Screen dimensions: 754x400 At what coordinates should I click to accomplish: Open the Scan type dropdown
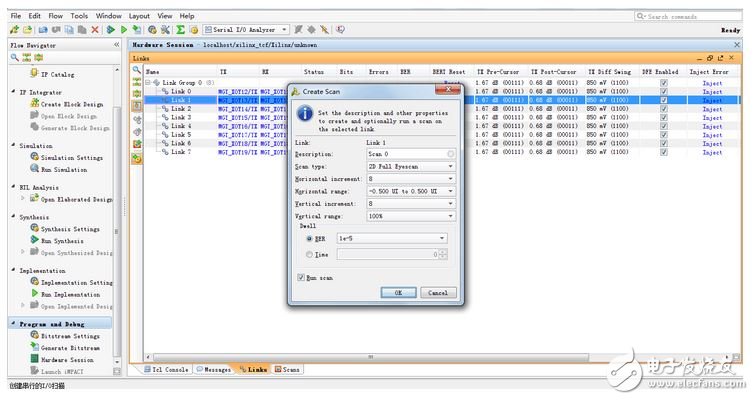point(451,165)
